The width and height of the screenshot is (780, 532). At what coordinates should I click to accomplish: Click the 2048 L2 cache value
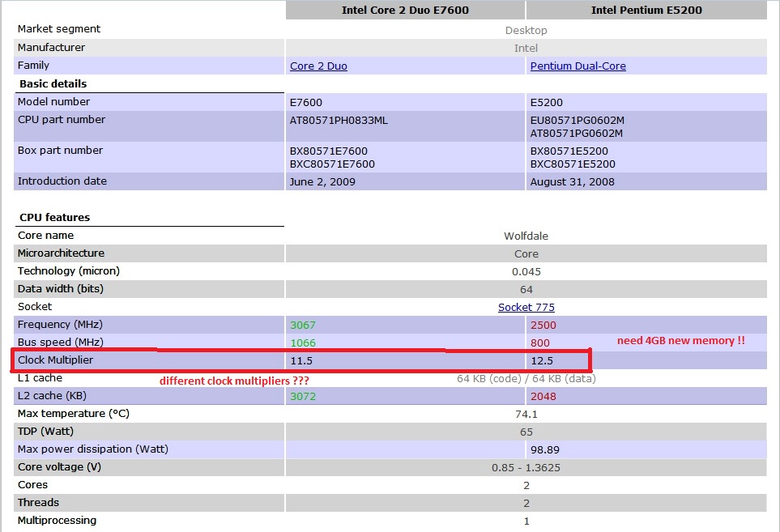click(543, 397)
